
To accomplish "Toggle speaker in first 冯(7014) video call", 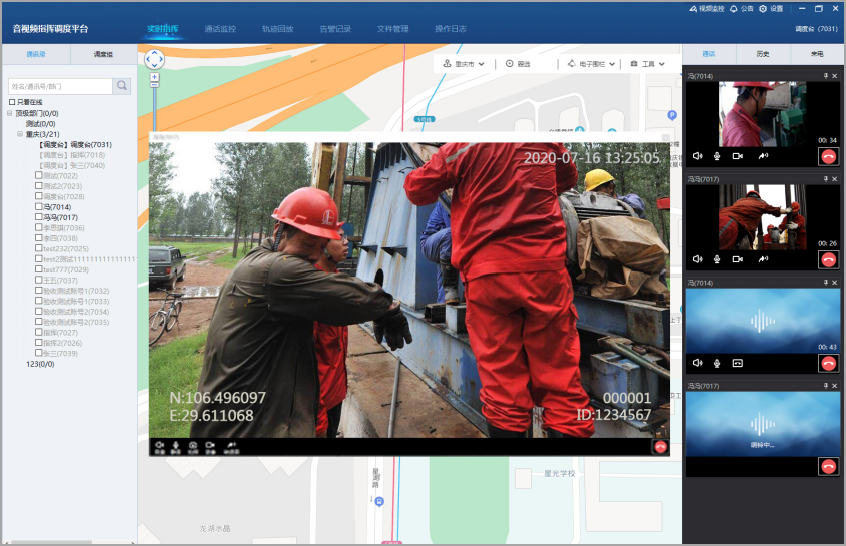I will (x=697, y=156).
